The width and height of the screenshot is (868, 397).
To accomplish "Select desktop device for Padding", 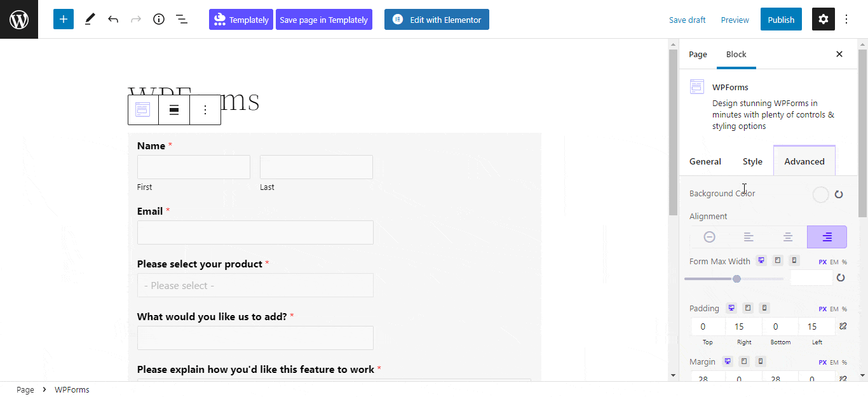I will click(731, 308).
